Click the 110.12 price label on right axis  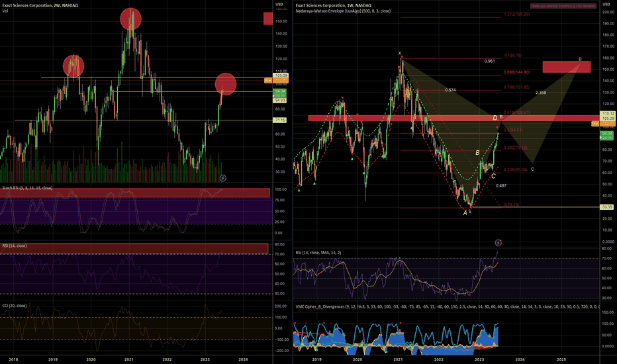click(x=608, y=114)
